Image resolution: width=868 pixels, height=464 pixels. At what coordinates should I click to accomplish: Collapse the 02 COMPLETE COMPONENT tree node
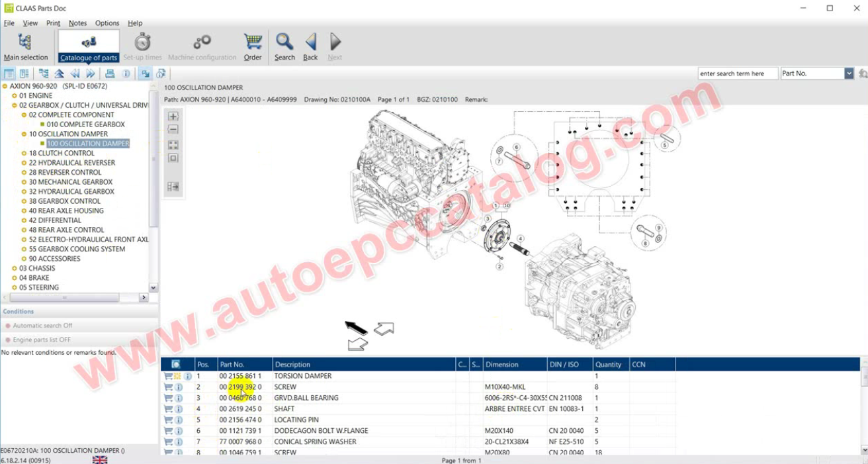pyautogui.click(x=24, y=115)
